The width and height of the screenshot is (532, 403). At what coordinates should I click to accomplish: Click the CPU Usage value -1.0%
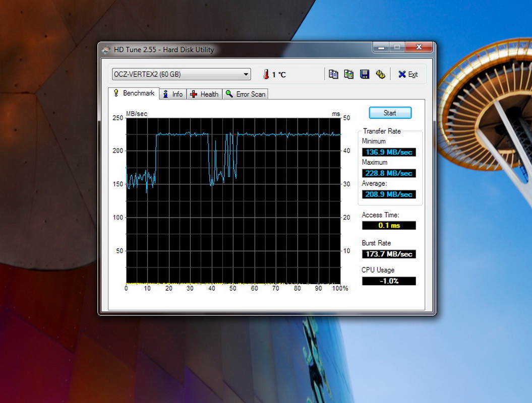(389, 281)
